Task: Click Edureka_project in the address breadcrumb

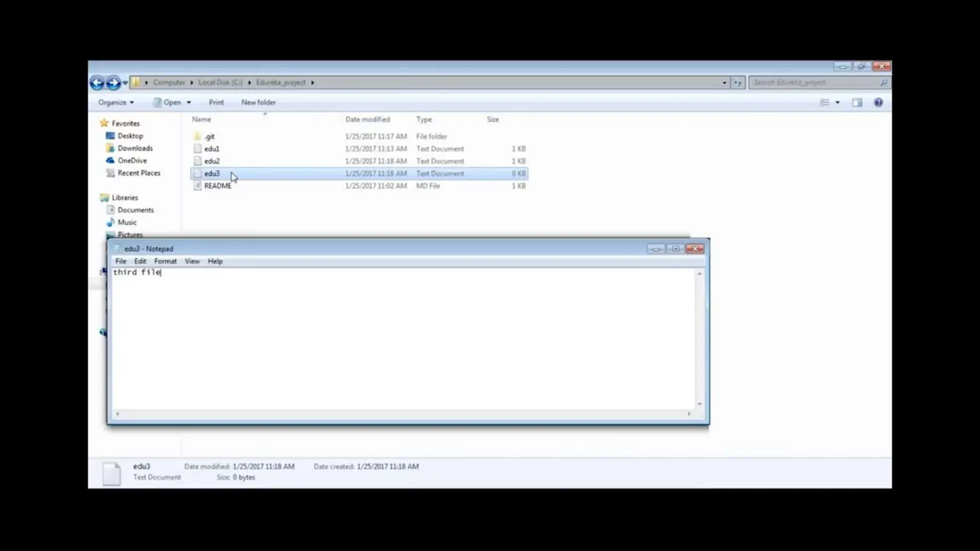Action: 280,82
